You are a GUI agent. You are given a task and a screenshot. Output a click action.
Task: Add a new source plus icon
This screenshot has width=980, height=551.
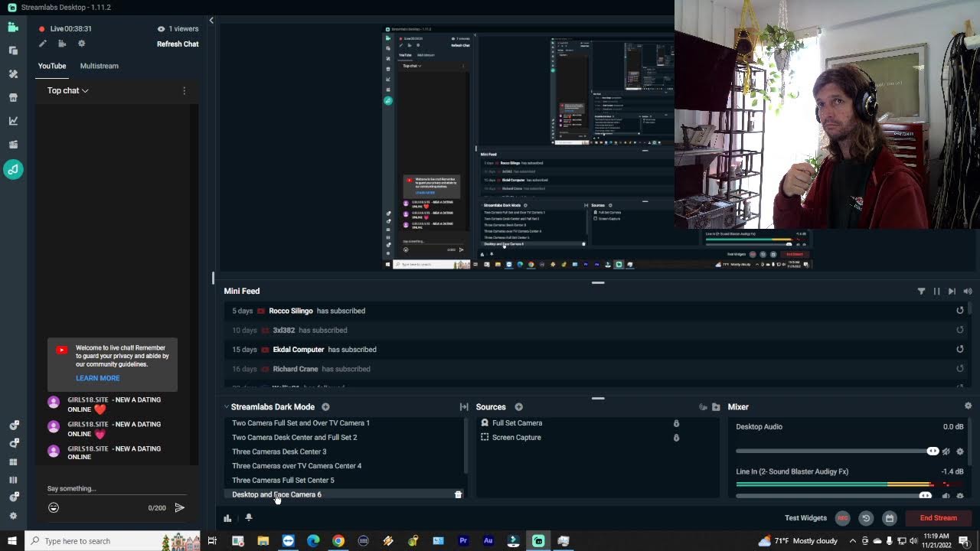coord(518,407)
